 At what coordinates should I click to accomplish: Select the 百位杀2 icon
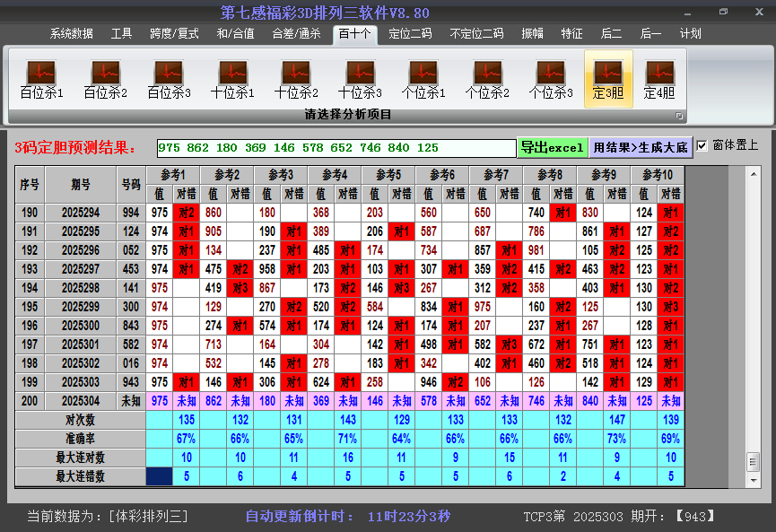(105, 79)
